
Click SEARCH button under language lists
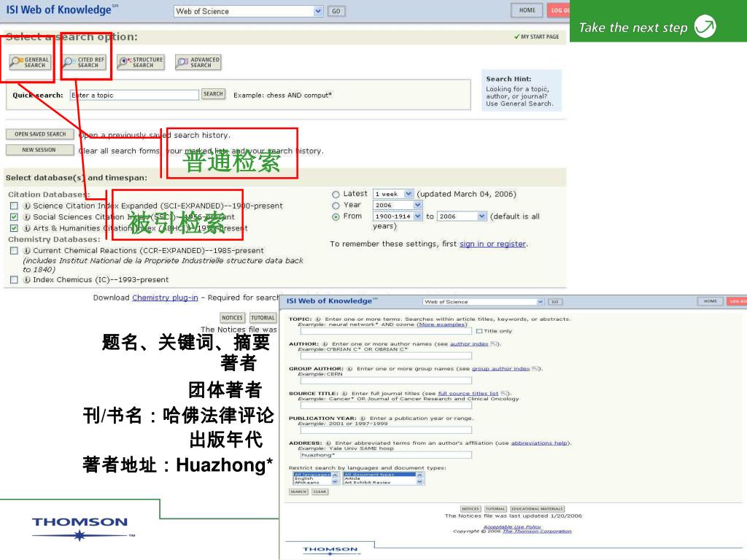coord(298,492)
